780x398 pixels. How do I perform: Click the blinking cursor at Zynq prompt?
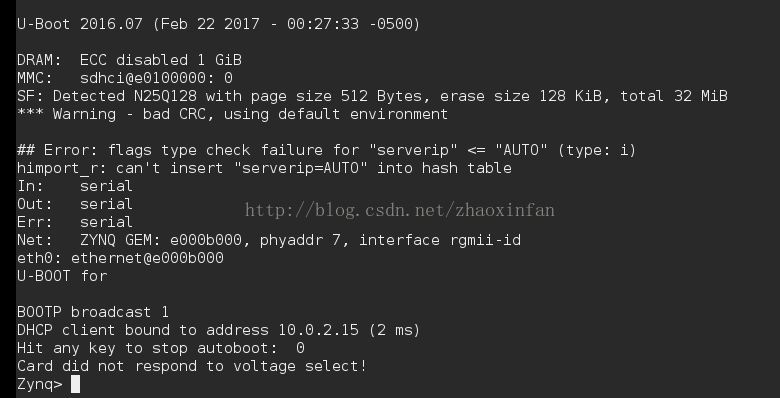point(75,384)
